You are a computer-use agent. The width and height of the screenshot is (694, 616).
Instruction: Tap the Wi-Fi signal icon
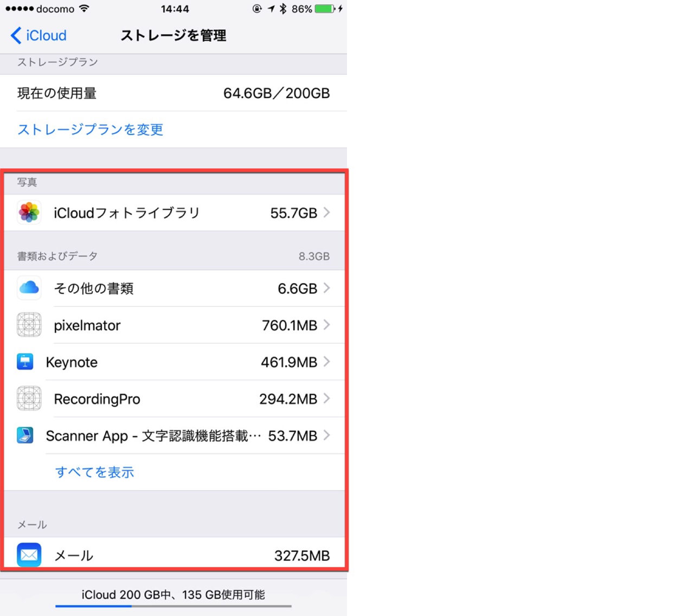(83, 9)
